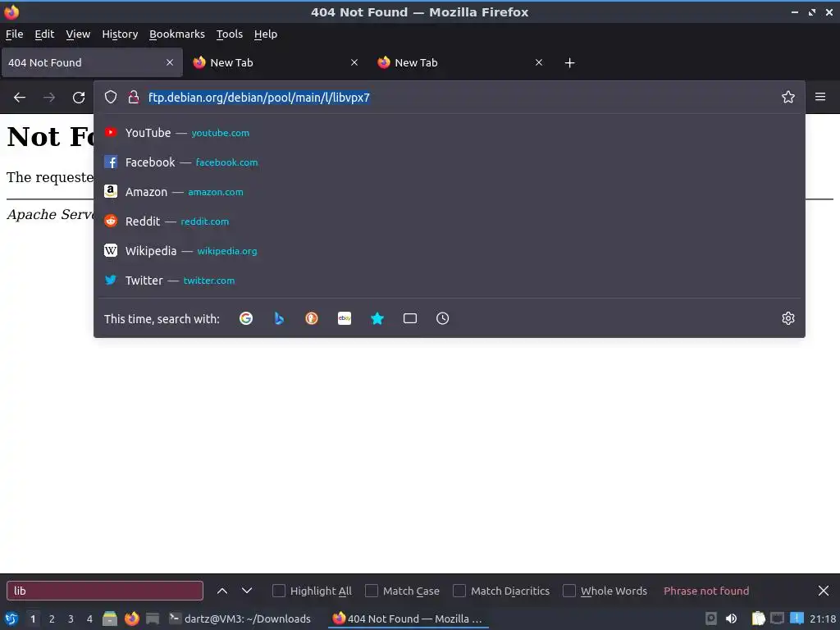Find next match with down arrow
Image resolution: width=840 pixels, height=630 pixels.
pos(246,591)
